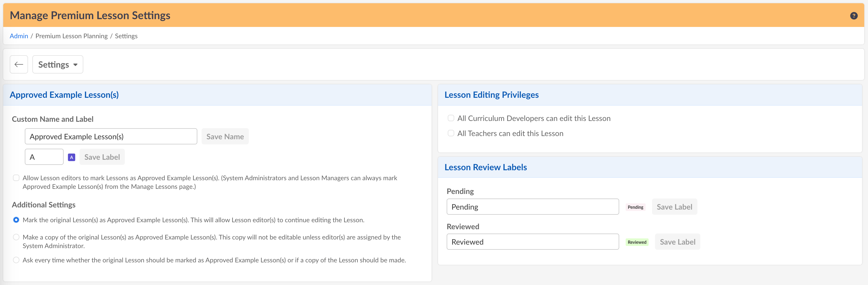Open the Settings dropdown menu
The height and width of the screenshot is (285, 868).
58,64
